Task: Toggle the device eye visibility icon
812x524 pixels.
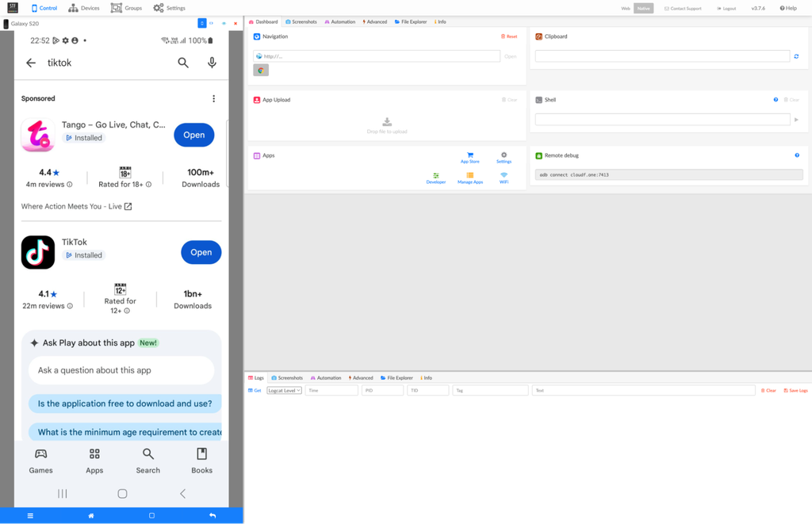Action: (224, 23)
